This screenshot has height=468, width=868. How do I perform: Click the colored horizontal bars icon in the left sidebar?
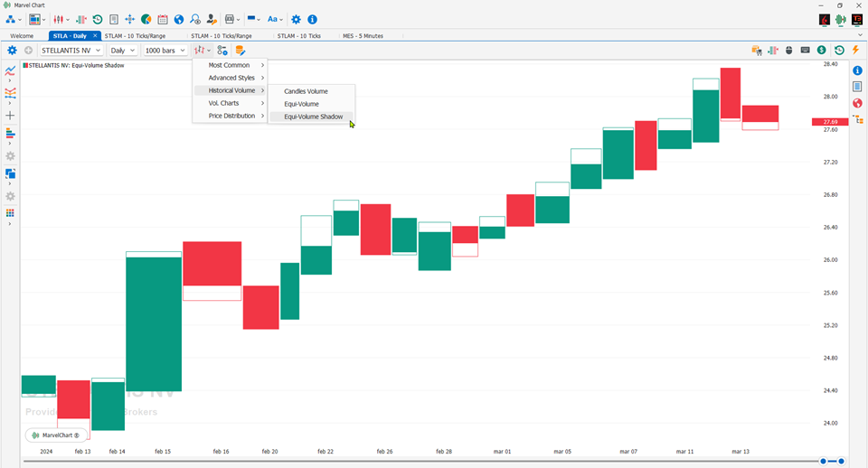[10, 134]
